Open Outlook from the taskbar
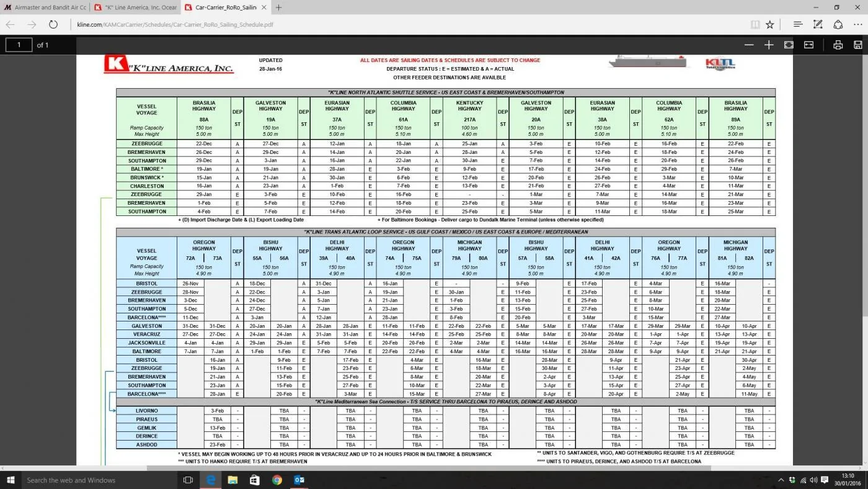This screenshot has width=868, height=489. click(298, 480)
